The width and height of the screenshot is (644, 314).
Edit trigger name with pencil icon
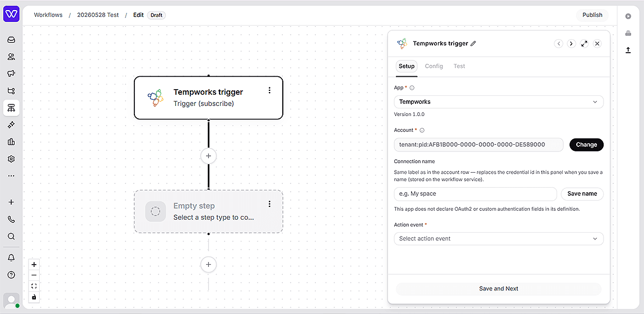point(473,43)
